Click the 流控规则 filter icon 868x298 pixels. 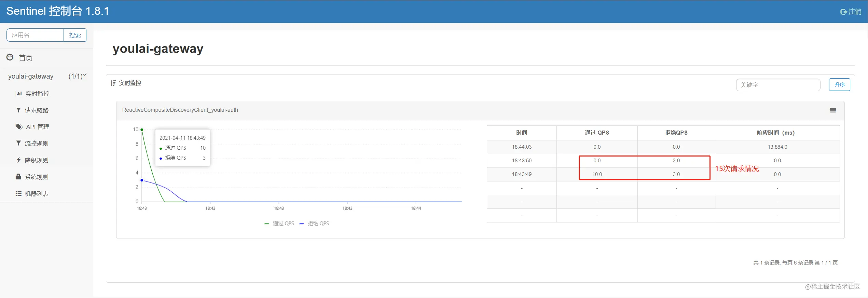pyautogui.click(x=18, y=143)
